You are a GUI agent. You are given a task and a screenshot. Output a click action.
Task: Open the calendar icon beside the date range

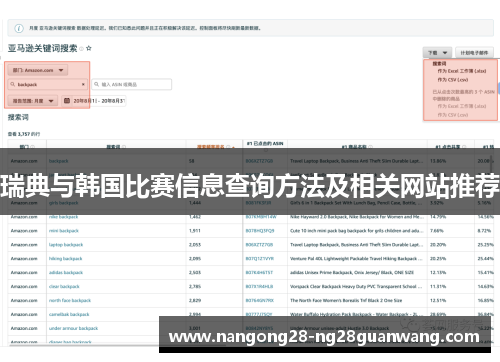pos(67,101)
